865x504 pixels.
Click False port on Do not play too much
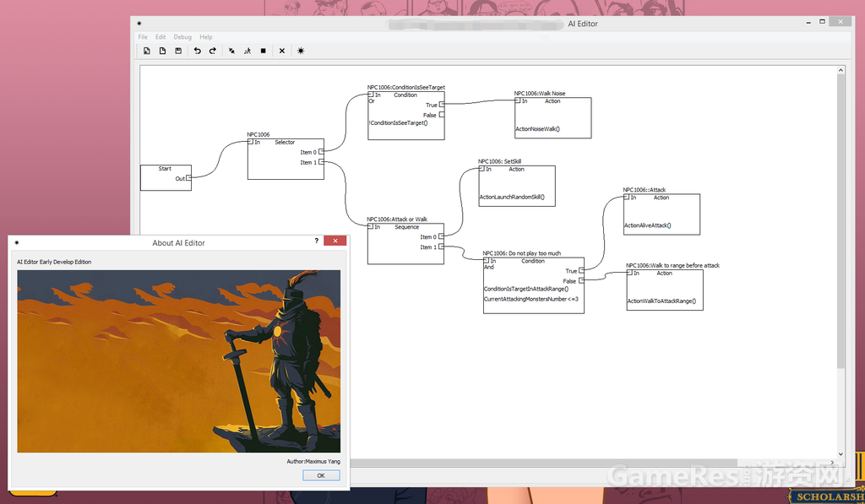click(581, 280)
